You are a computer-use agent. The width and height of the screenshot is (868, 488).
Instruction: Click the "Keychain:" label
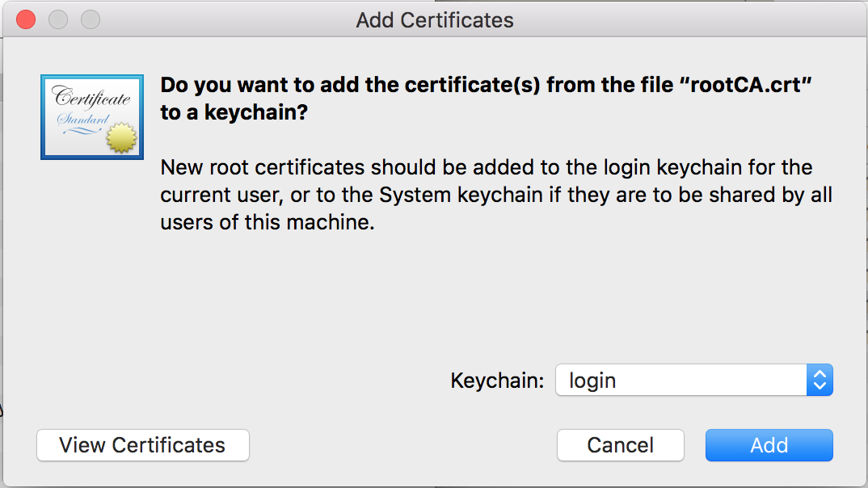[497, 381]
